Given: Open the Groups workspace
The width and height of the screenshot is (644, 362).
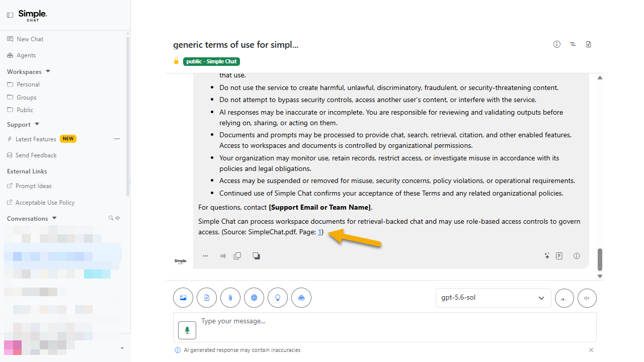Looking at the screenshot, I should [22, 98].
